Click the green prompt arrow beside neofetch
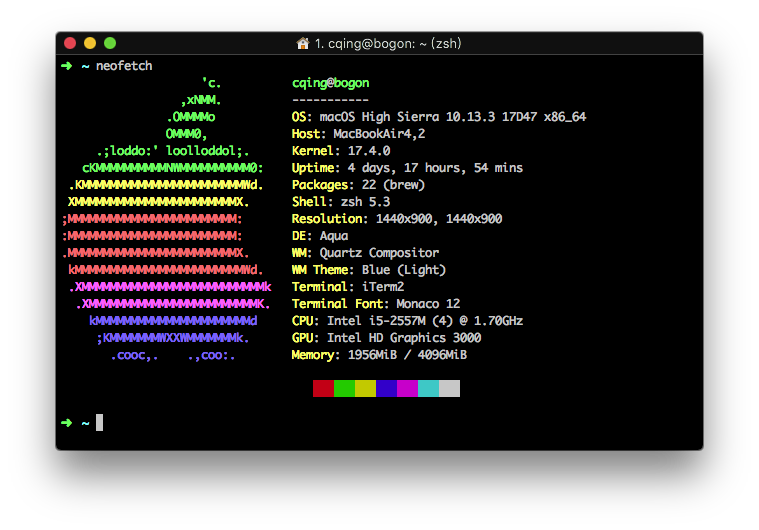Image resolution: width=759 pixels, height=530 pixels. 67,66
